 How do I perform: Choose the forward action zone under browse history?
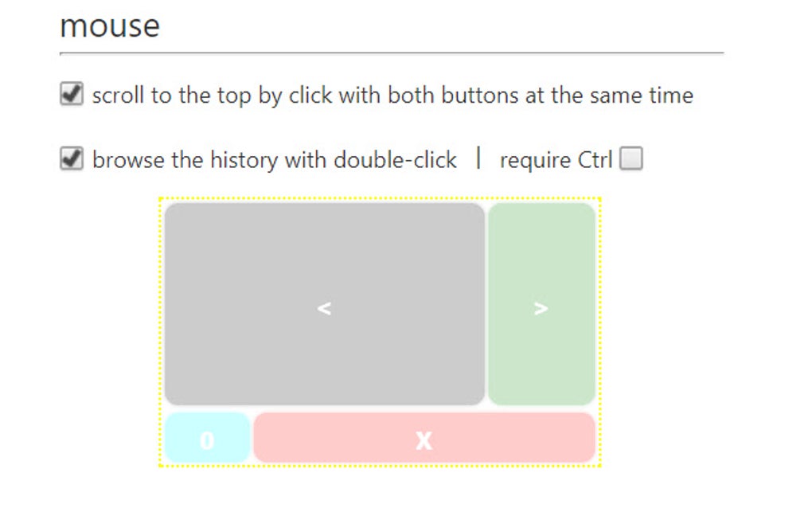(541, 307)
